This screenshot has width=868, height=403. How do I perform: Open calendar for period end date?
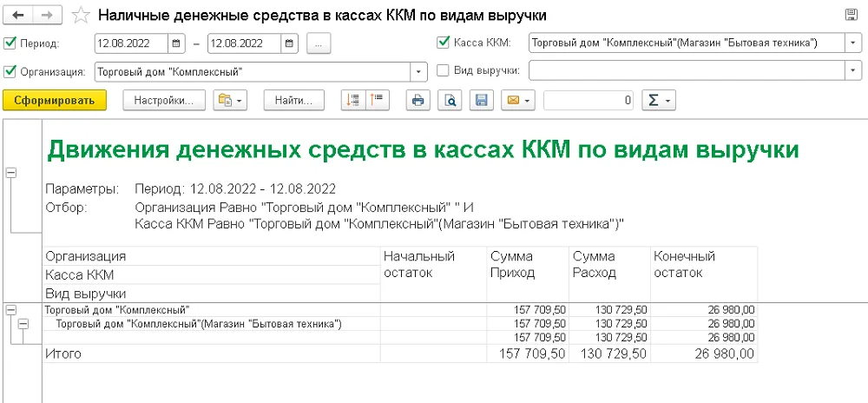point(289,43)
